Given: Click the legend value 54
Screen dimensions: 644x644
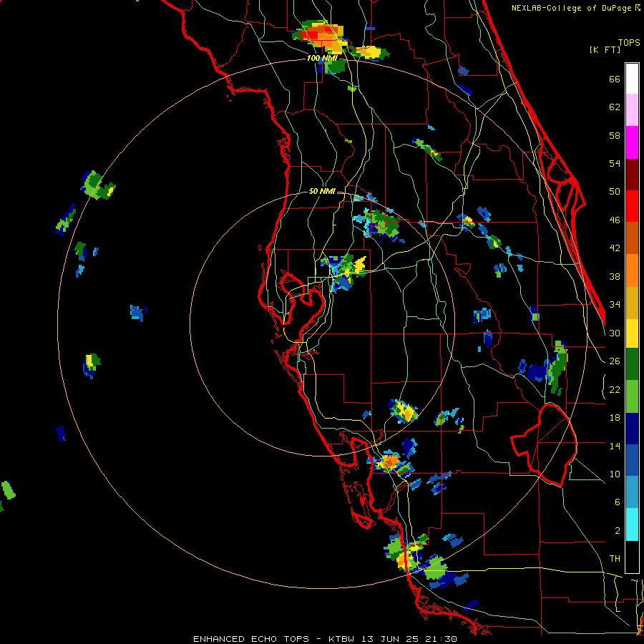Looking at the screenshot, I should (615, 163).
